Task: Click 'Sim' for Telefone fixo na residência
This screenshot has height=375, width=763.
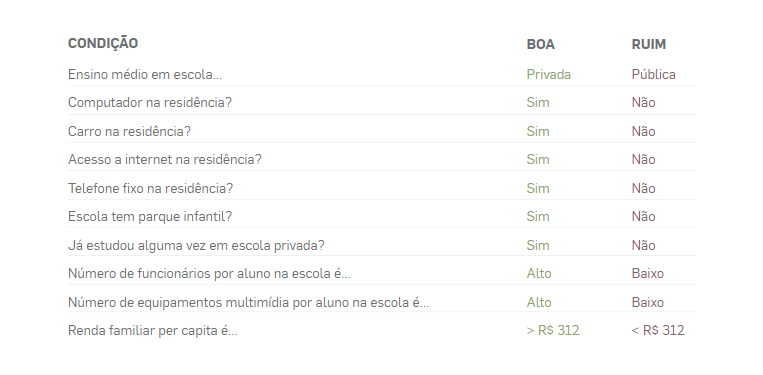Action: (x=538, y=188)
